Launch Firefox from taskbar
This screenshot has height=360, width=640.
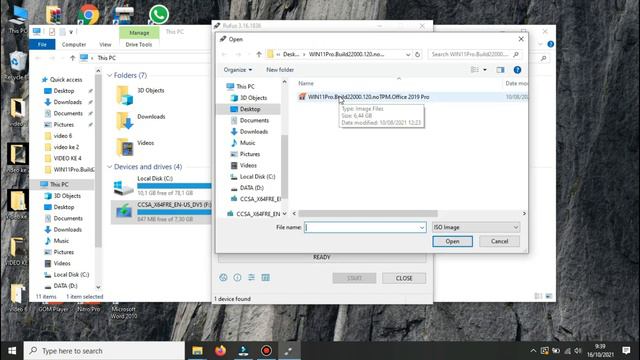(x=220, y=351)
